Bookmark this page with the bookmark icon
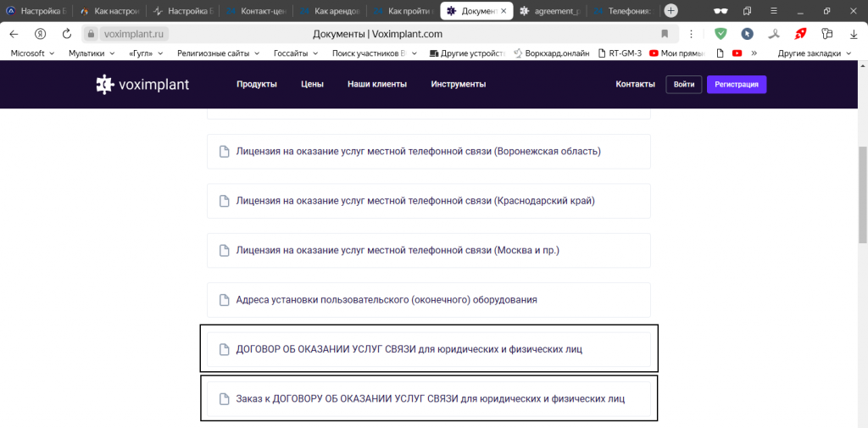The width and height of the screenshot is (868, 428). (x=665, y=34)
